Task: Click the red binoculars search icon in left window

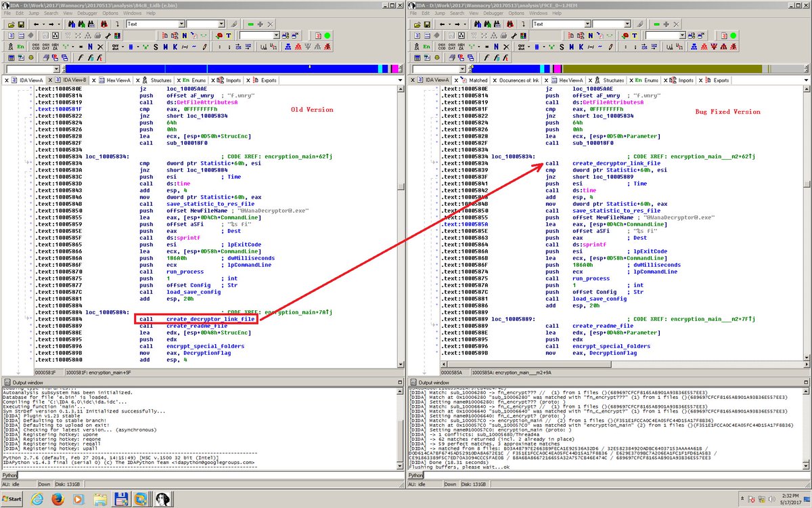Action: (x=105, y=24)
